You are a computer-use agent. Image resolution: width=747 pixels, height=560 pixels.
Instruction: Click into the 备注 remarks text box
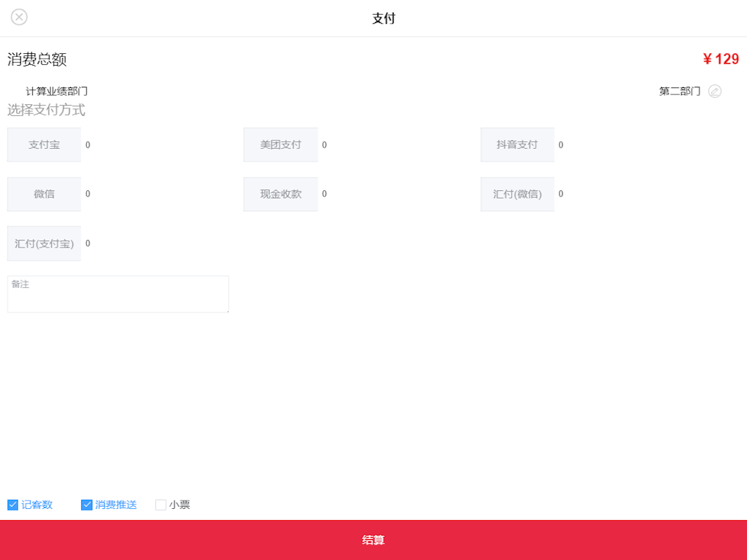pyautogui.click(x=118, y=294)
